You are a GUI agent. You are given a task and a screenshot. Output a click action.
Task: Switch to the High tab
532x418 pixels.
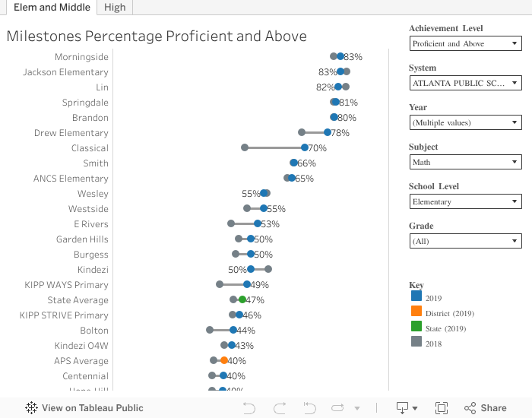coord(115,8)
